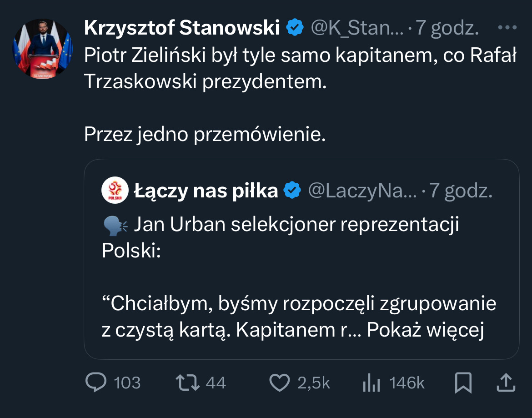This screenshot has height=418, width=532.
Task: Click the quoted tweet's 7 godz. timestamp
Action: tap(461, 191)
